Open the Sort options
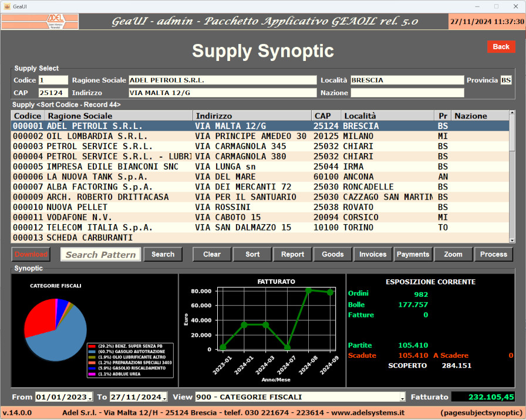526x420 pixels. 252,255
